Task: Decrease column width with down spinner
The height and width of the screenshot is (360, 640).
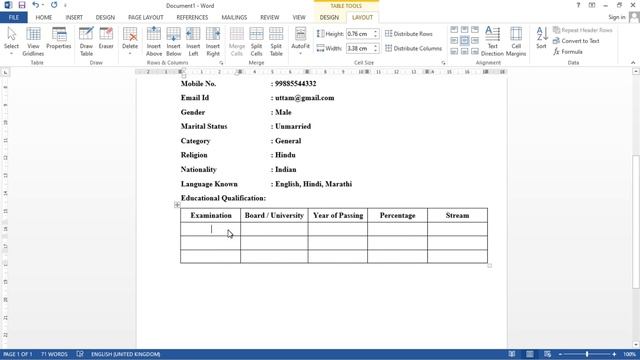Action: [376, 51]
